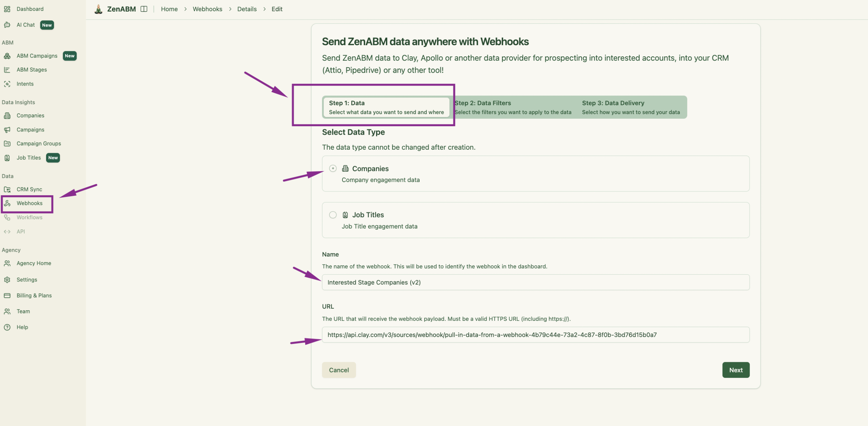Open the Dashboard from the sidebar
Screen dimensions: 868x426
(30, 9)
